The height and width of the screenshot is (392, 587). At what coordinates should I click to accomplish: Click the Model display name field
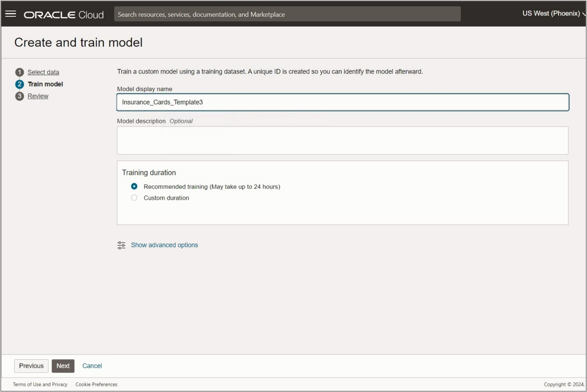(x=343, y=102)
